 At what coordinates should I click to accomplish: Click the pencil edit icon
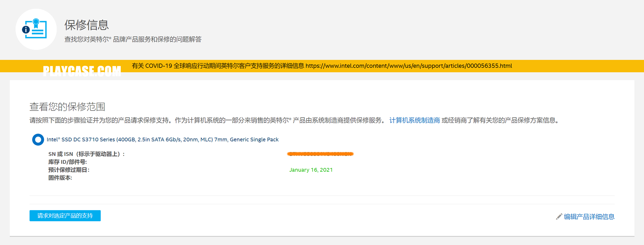[x=559, y=217]
